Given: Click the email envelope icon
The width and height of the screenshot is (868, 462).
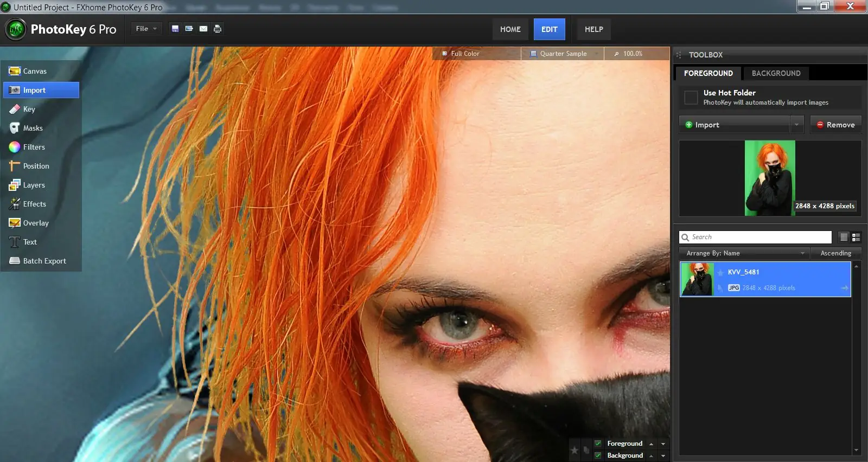Looking at the screenshot, I should pyautogui.click(x=203, y=29).
